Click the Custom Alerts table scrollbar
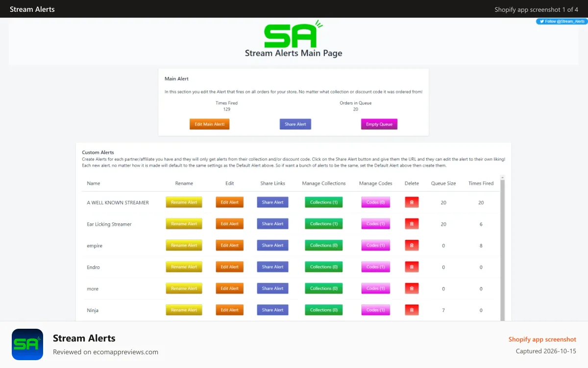This screenshot has width=588, height=368. [x=502, y=250]
